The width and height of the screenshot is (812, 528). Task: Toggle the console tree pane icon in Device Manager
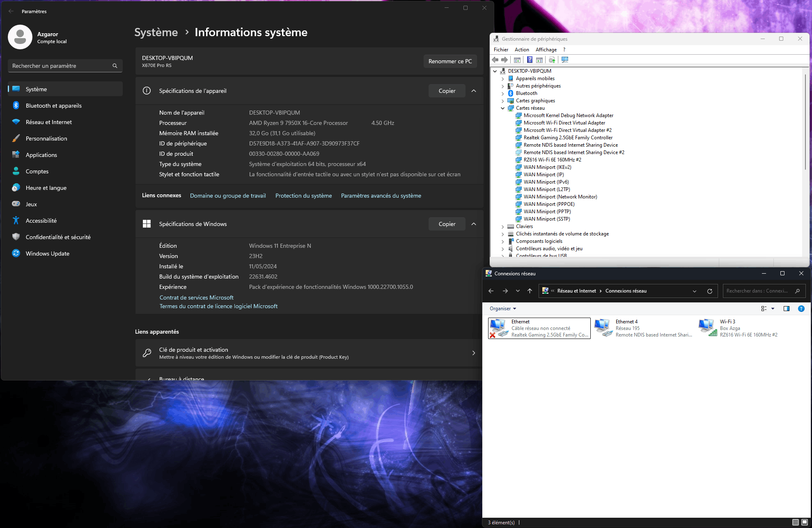pos(517,60)
